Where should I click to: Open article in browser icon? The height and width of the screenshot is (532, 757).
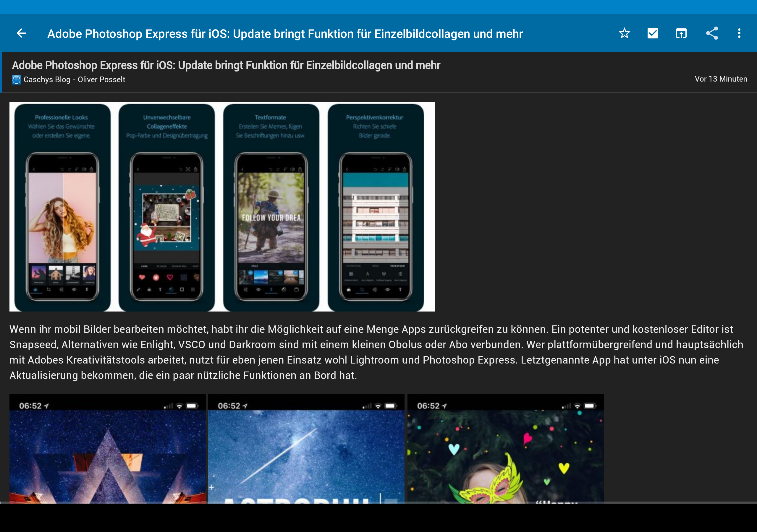681,33
